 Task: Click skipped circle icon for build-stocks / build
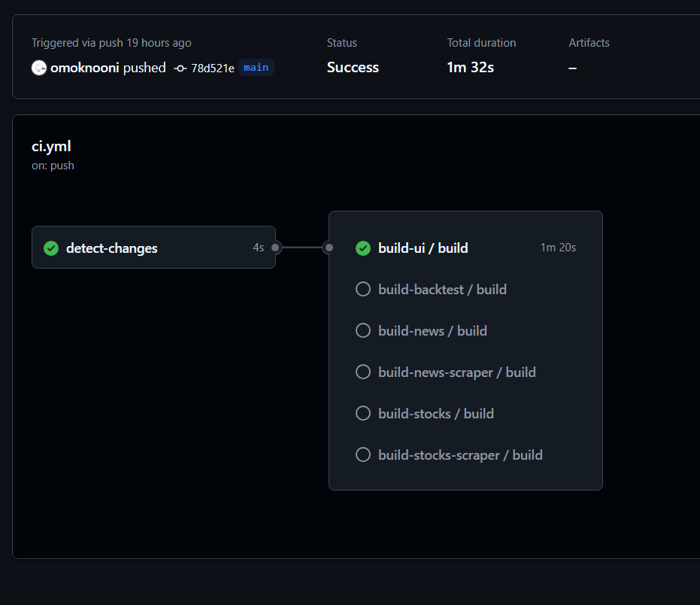pyautogui.click(x=363, y=413)
